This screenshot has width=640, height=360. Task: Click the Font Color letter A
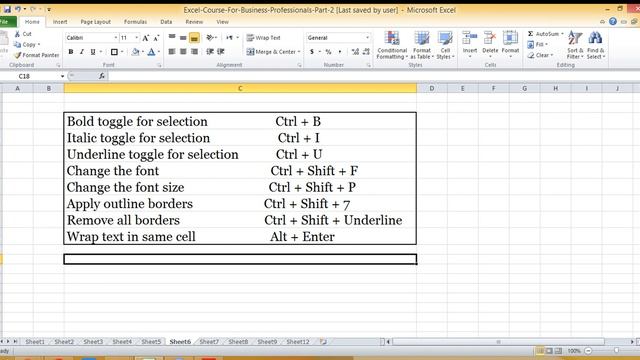point(151,52)
